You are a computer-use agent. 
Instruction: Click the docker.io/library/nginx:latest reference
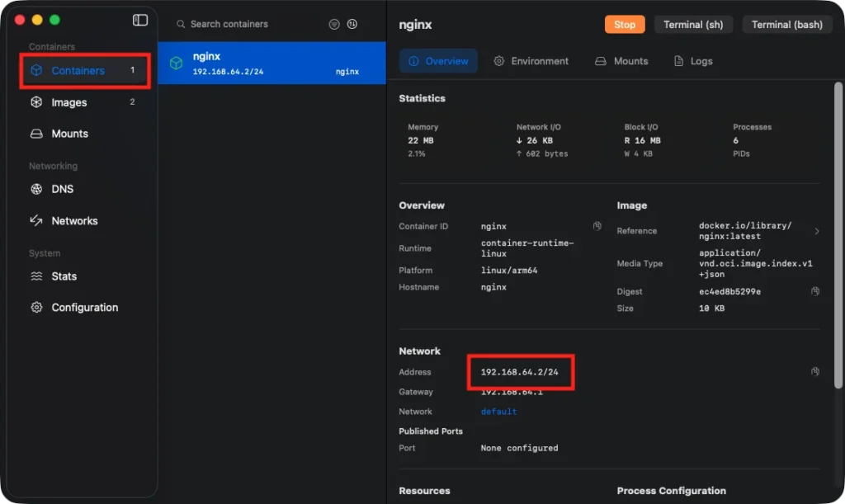[745, 231]
